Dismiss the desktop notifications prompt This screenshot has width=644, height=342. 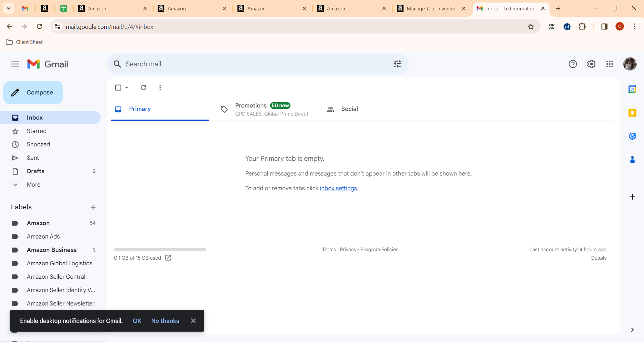(193, 321)
